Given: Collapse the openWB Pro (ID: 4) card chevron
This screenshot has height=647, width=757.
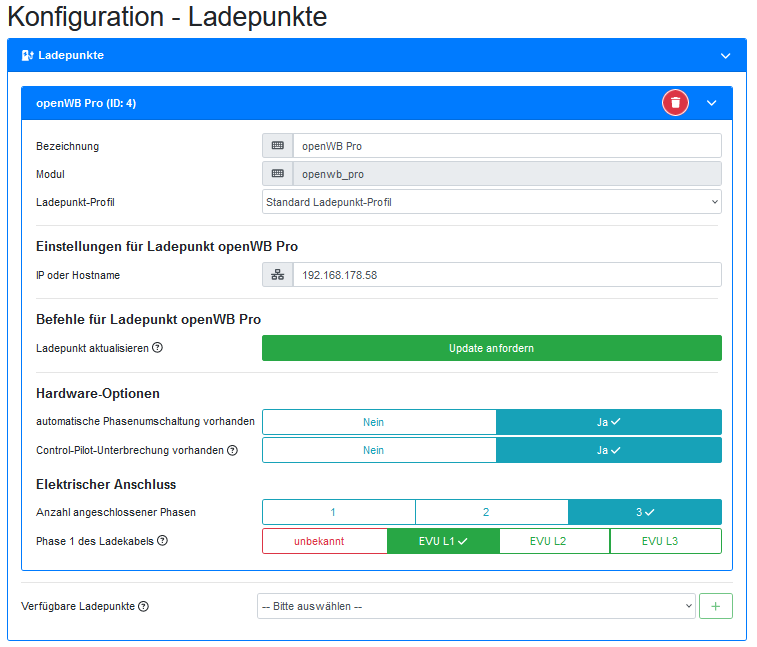Looking at the screenshot, I should (x=712, y=103).
